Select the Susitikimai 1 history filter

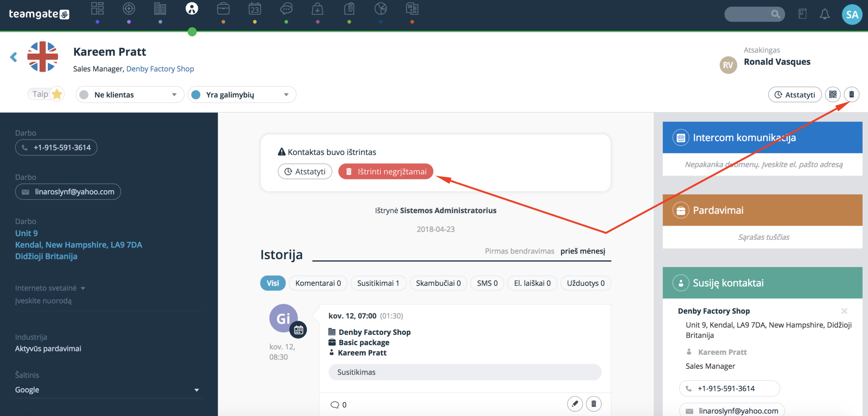[378, 283]
